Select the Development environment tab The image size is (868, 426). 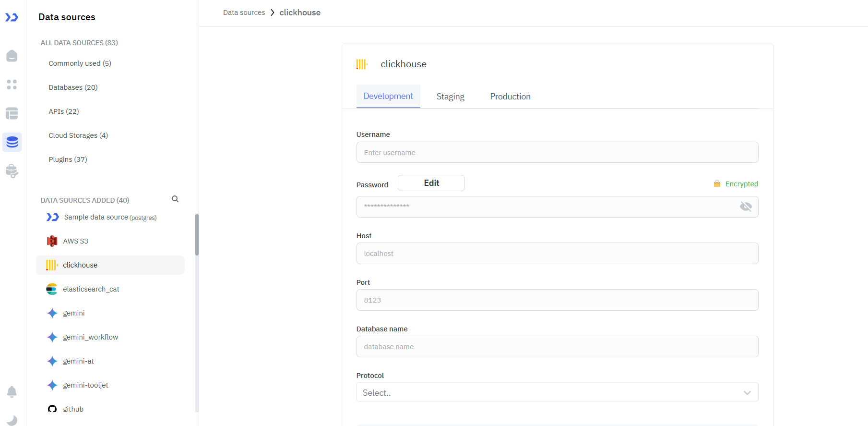(x=388, y=96)
